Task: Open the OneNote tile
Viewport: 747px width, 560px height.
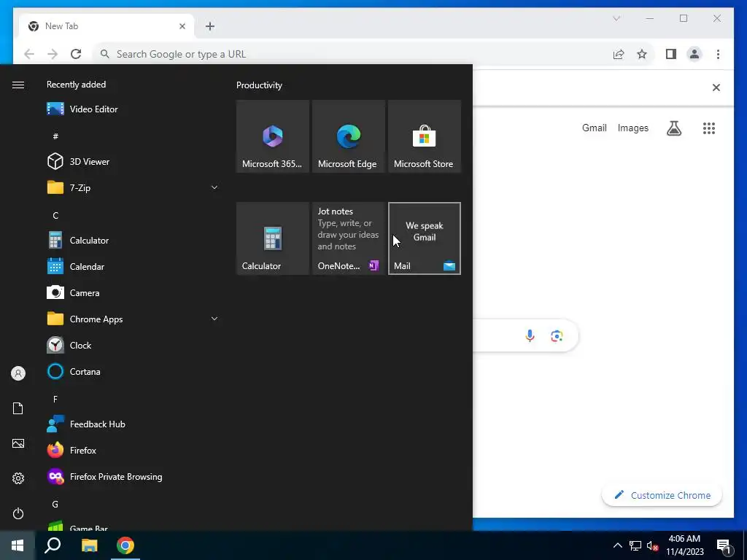Action: pyautogui.click(x=348, y=238)
